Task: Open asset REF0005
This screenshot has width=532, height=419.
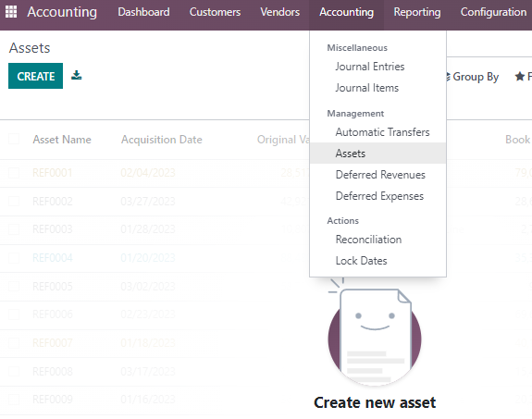Action: (x=52, y=287)
